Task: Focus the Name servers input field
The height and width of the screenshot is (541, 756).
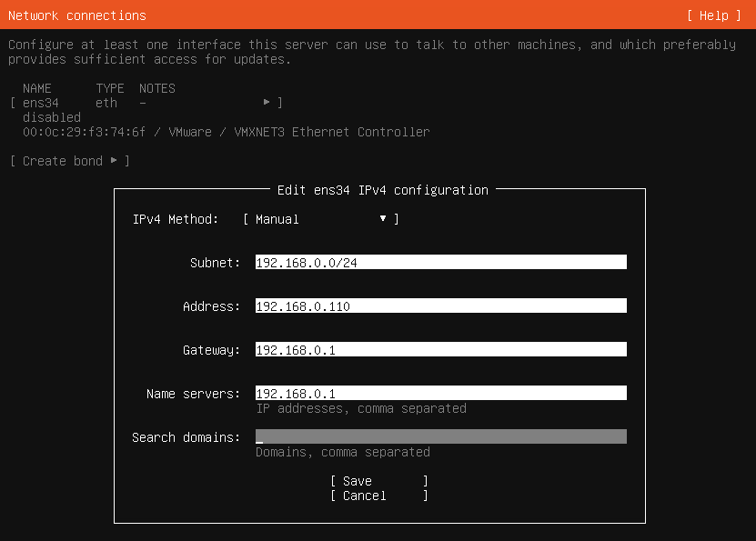Action: click(x=440, y=394)
